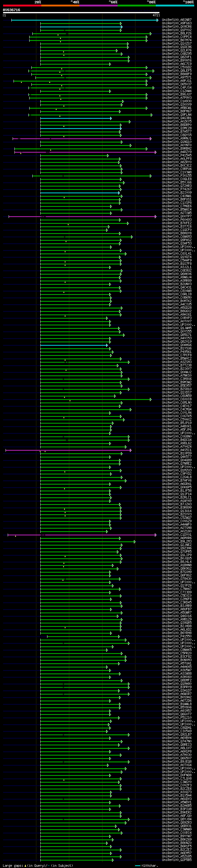
Task: Click the Large gaps legend text
Action: tap(38, 866)
